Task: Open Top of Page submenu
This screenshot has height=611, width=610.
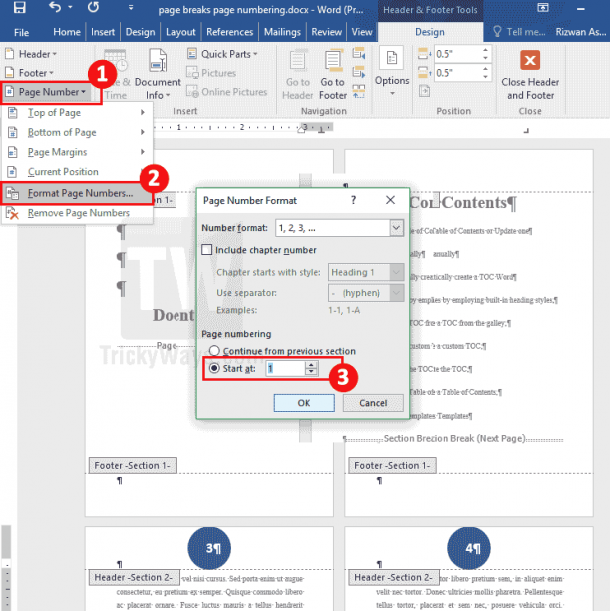Action: point(77,113)
